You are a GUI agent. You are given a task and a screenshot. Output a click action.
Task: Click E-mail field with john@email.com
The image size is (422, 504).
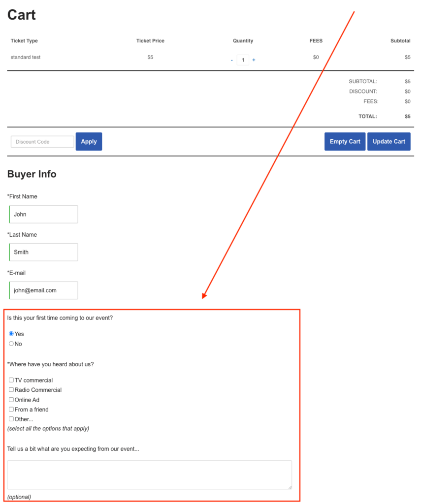click(x=43, y=290)
